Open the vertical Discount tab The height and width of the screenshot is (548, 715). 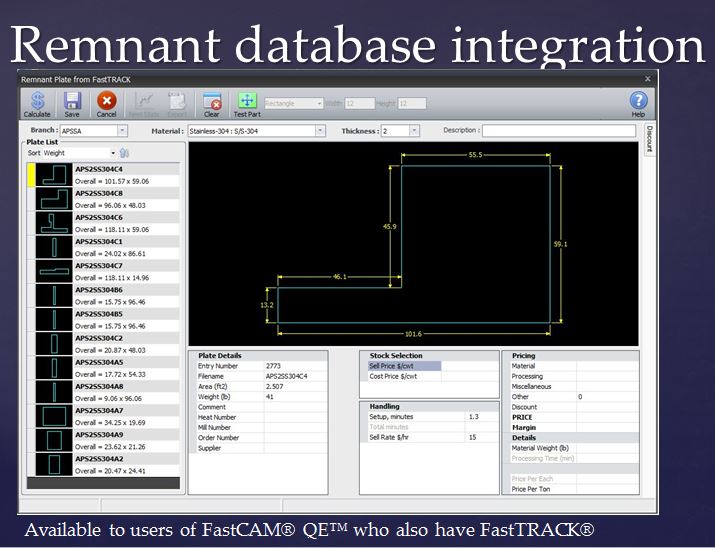649,139
